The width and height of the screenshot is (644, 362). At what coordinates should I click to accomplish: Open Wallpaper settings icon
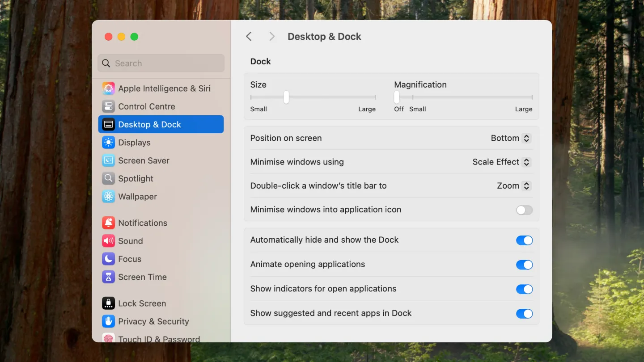point(108,197)
